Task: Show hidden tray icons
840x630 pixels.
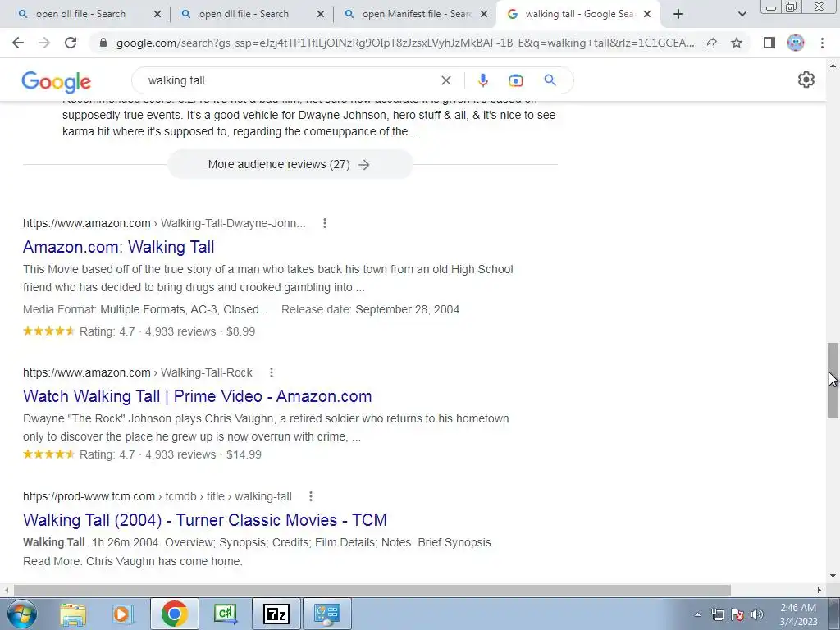Action: pyautogui.click(x=697, y=614)
